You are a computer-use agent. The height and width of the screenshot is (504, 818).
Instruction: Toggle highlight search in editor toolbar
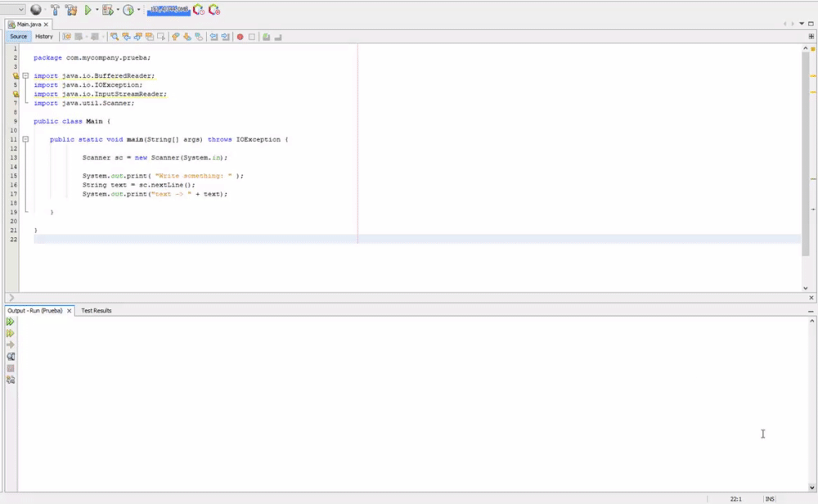[149, 37]
